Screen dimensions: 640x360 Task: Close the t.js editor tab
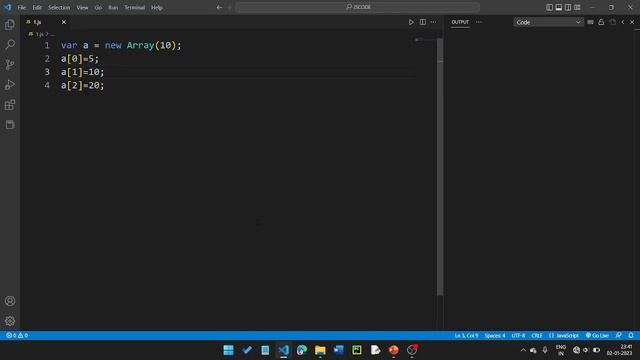tap(64, 22)
